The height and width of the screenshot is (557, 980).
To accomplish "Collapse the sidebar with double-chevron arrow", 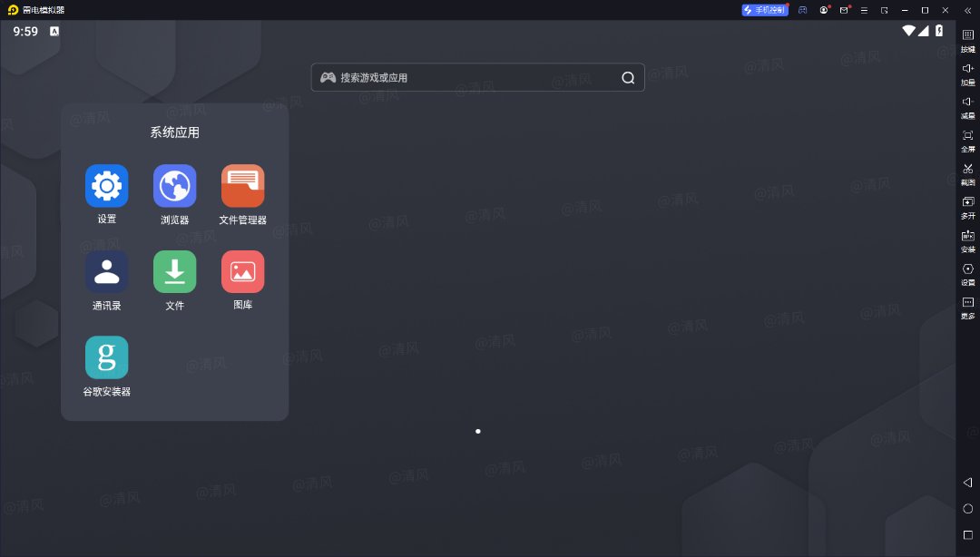I will click(x=967, y=10).
